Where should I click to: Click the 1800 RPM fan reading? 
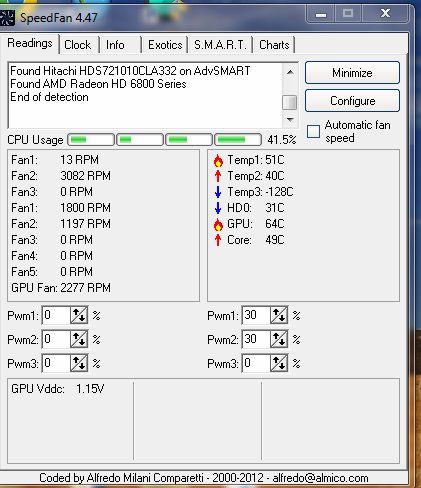point(85,208)
